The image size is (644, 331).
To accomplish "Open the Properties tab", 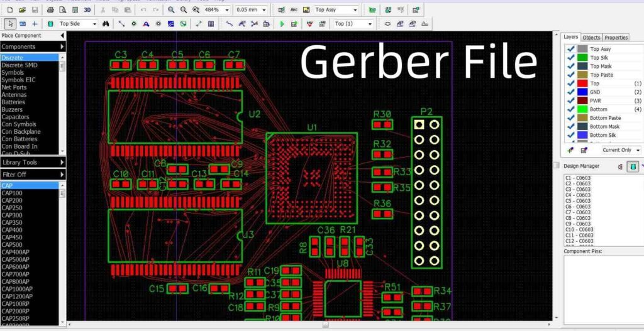I will pos(616,38).
